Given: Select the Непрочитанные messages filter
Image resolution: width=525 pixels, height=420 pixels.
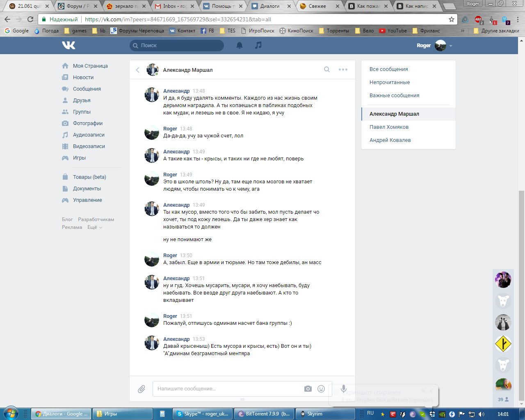Looking at the screenshot, I should tap(389, 82).
